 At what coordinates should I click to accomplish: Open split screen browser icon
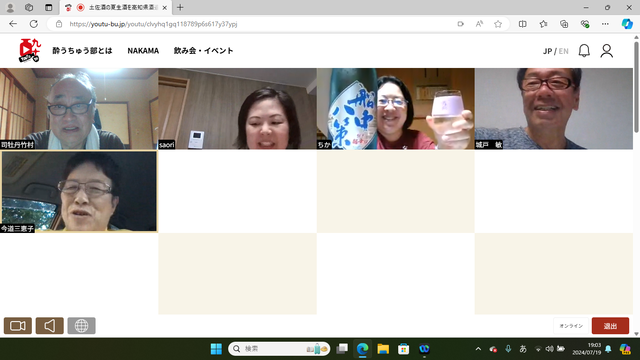click(x=522, y=24)
